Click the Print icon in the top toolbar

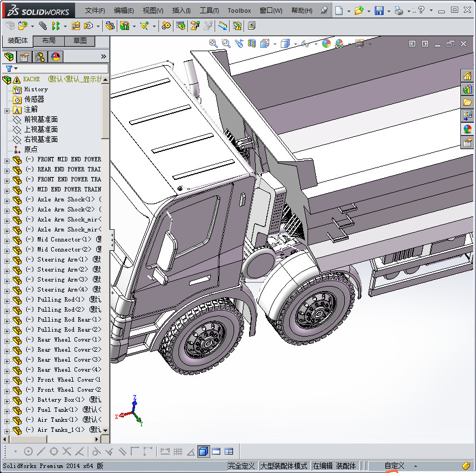pyautogui.click(x=398, y=11)
